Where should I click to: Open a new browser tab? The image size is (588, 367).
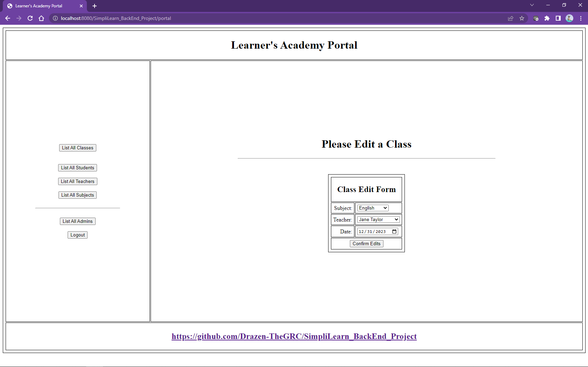click(95, 6)
